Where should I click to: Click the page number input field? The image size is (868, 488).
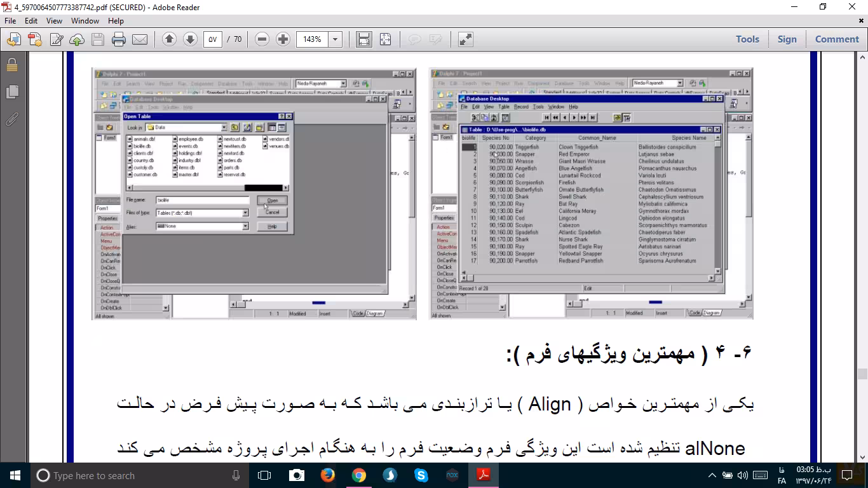click(x=213, y=39)
